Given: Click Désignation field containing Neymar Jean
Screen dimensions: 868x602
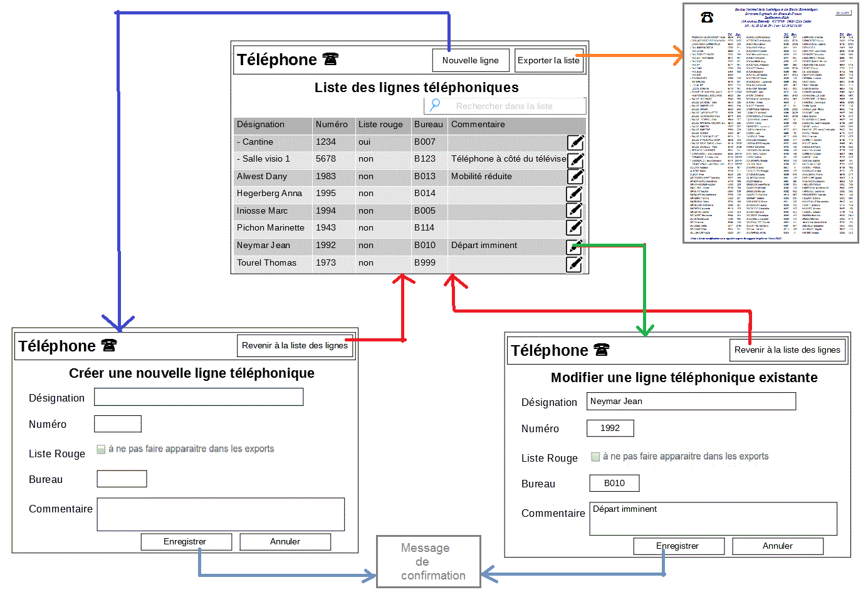Looking at the screenshot, I should 691,401.
